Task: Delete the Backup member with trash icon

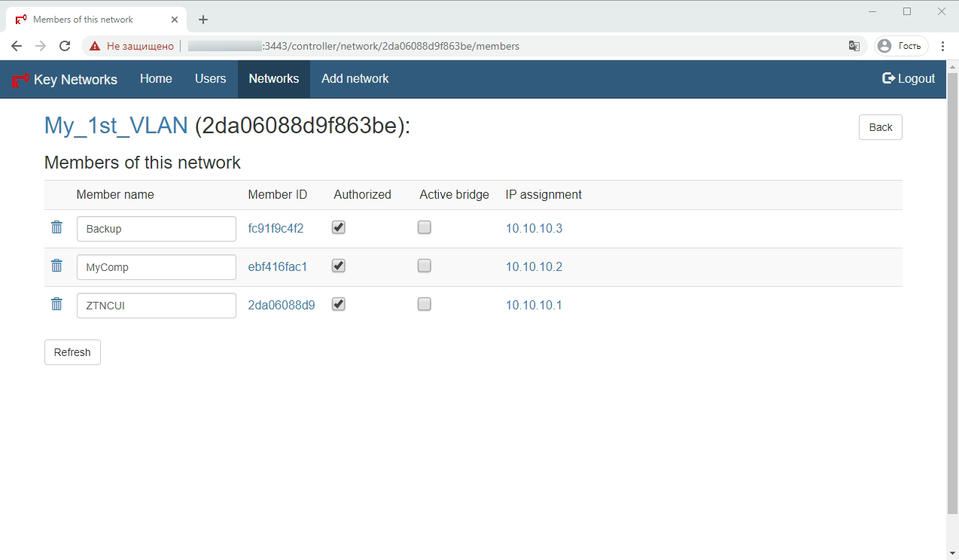Action: click(56, 227)
